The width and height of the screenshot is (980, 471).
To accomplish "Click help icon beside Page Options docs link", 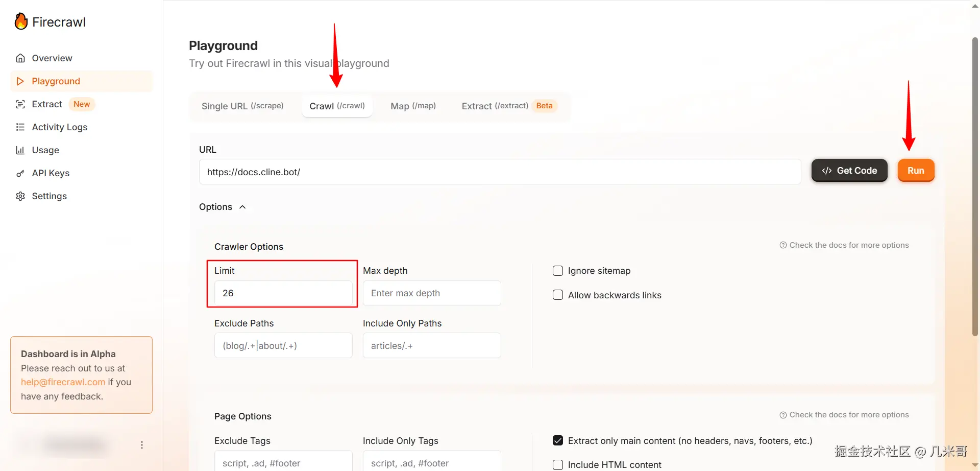I will (x=783, y=415).
